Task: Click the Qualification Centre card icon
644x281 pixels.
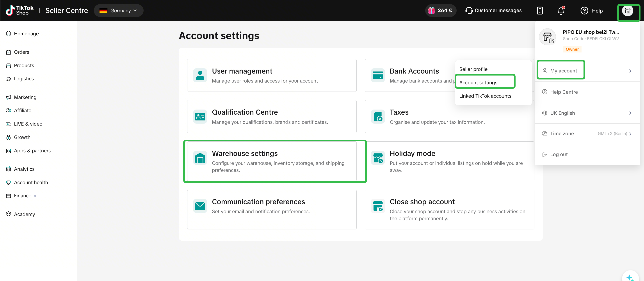Action: (200, 116)
